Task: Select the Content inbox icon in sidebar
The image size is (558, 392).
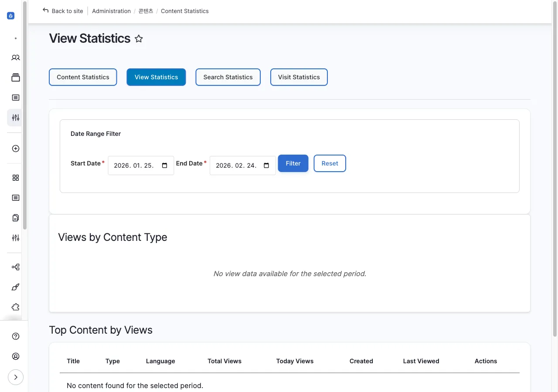Action: pos(15,98)
